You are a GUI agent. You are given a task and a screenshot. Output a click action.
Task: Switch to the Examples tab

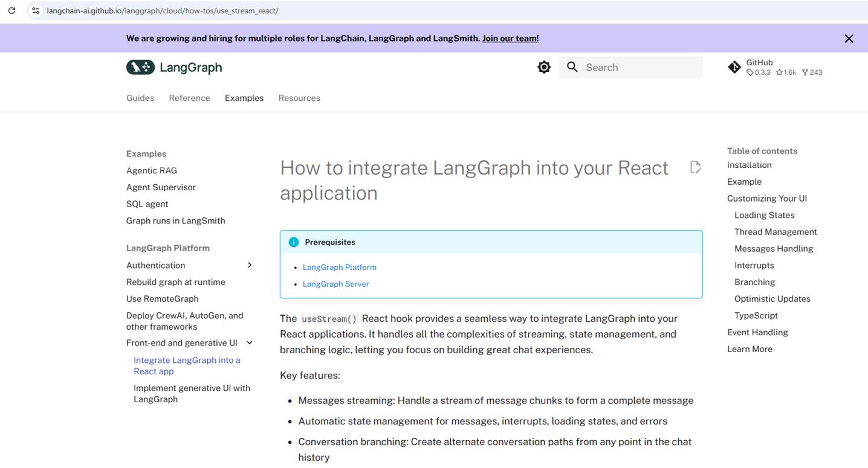point(244,98)
